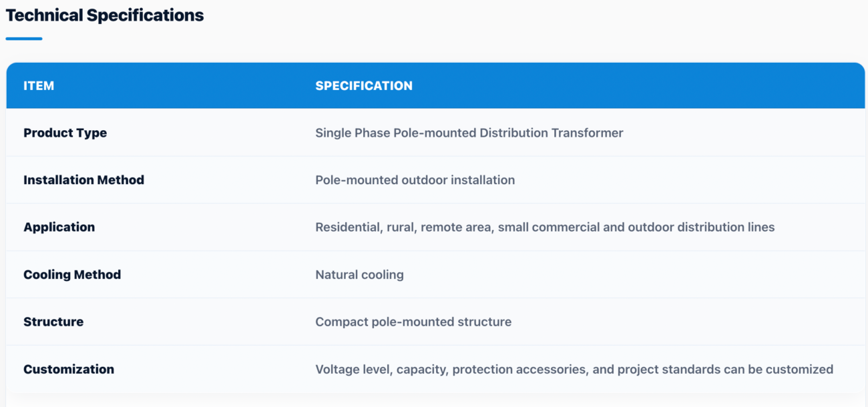Click the Technical Specifications heading
Screen dimensions: 868x407
[105, 15]
